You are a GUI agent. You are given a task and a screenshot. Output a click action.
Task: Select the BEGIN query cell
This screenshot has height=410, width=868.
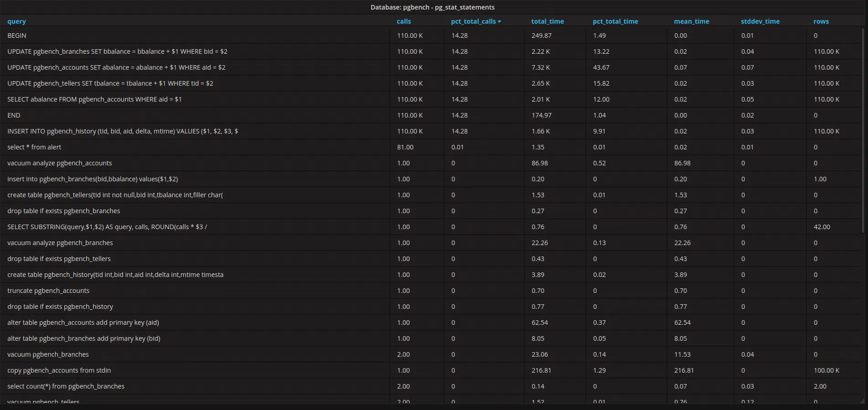[x=17, y=36]
